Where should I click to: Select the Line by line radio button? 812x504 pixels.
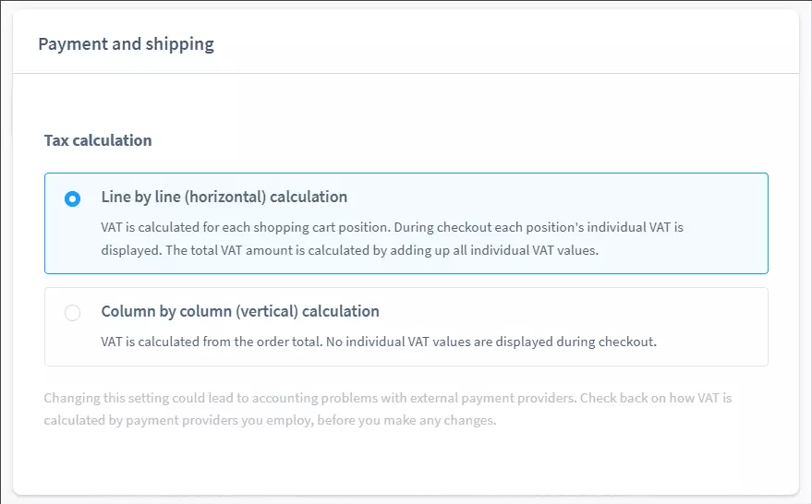(x=72, y=198)
